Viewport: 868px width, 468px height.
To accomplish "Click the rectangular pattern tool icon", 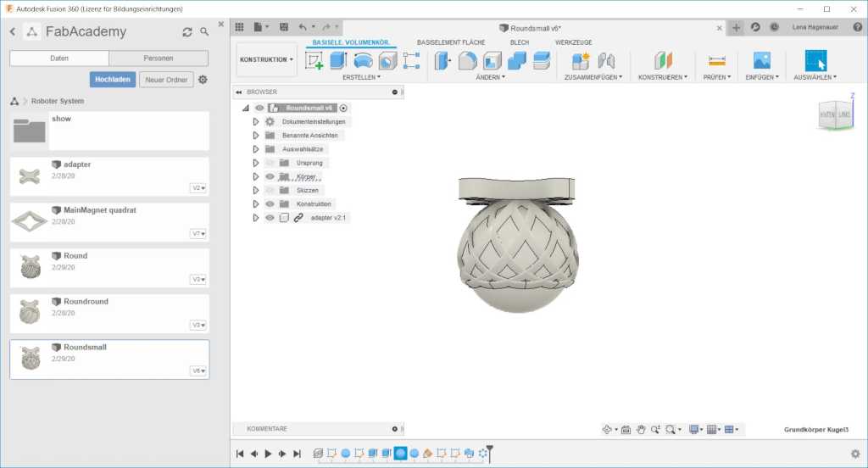I will [411, 60].
